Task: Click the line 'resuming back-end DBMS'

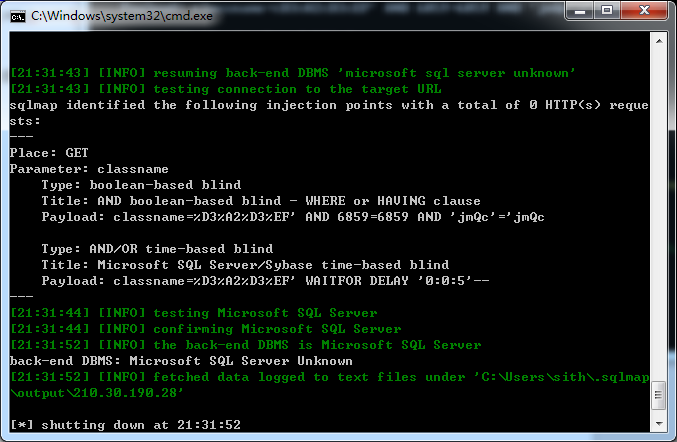Action: tap(292, 73)
